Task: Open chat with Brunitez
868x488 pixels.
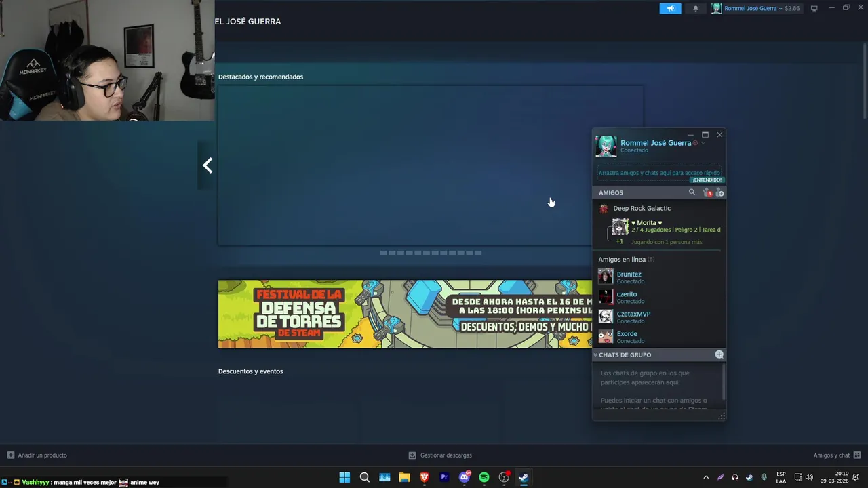Action: point(659,277)
